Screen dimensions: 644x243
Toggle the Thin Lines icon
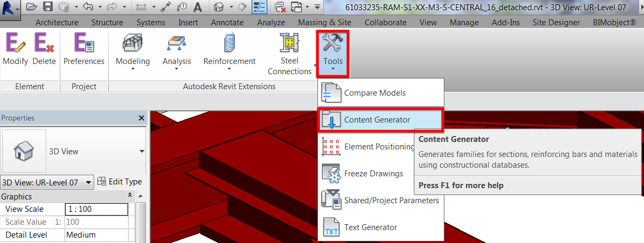point(258,6)
